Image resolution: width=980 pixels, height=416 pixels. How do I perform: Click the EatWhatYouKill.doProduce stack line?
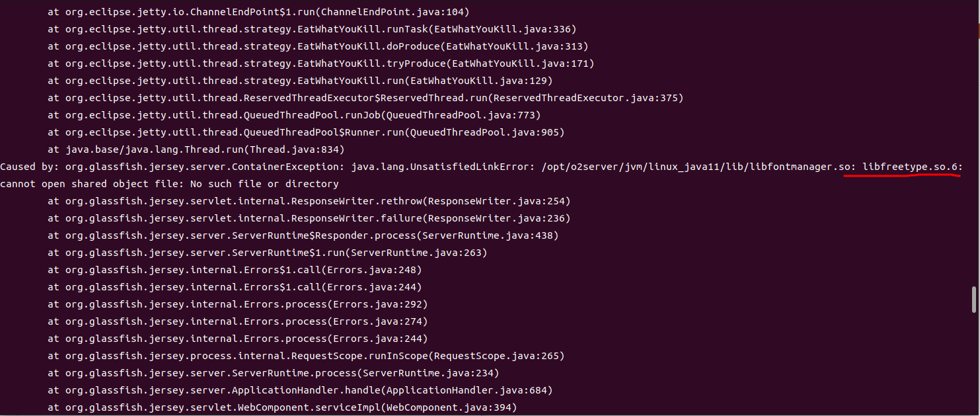point(317,46)
